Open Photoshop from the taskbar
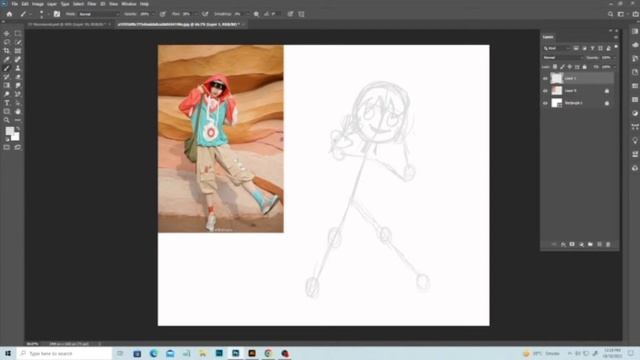The height and width of the screenshot is (360, 640). pos(236,353)
